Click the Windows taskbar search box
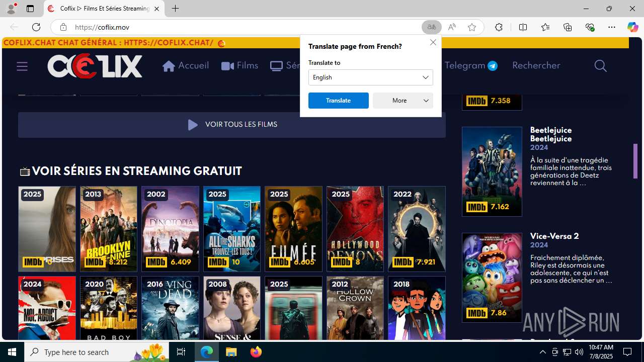Viewport: 644px width, 362px height. point(97,352)
